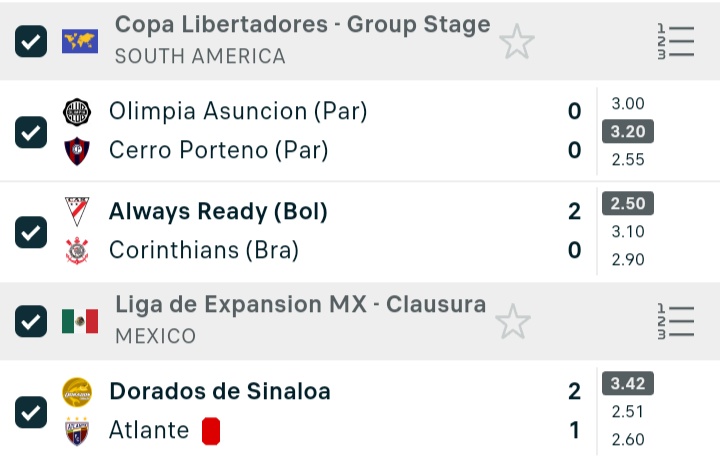Uncheck the Copa Libertadores league checkbox
This screenshot has width=720, height=461.
(x=31, y=41)
